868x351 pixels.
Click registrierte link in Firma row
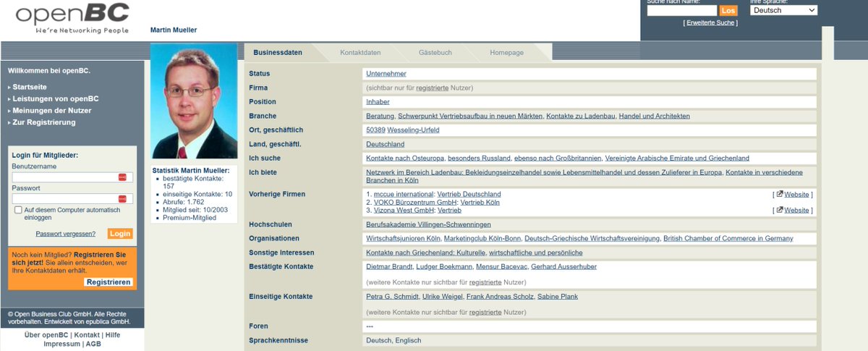point(433,88)
